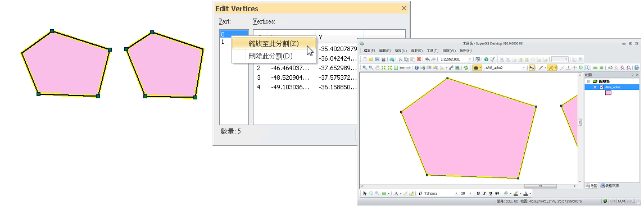Select the Pan hand tool
The width and height of the screenshot is (644, 210).
(x=377, y=68)
